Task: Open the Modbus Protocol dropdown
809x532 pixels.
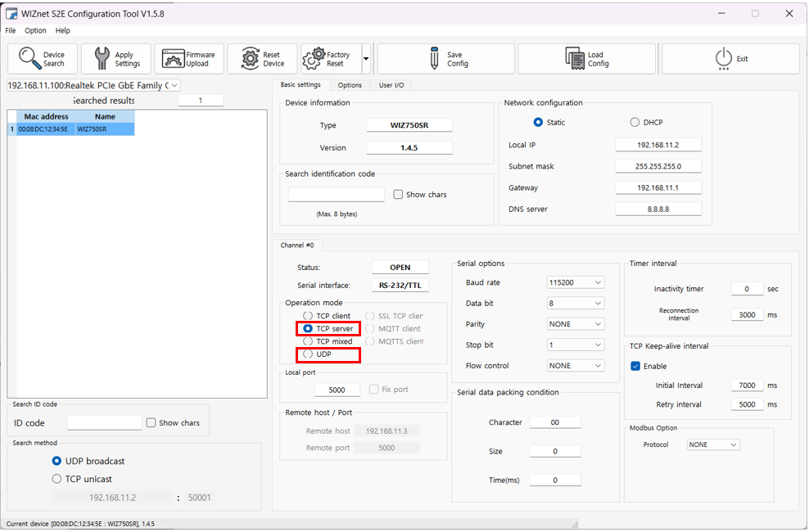Action: [712, 445]
